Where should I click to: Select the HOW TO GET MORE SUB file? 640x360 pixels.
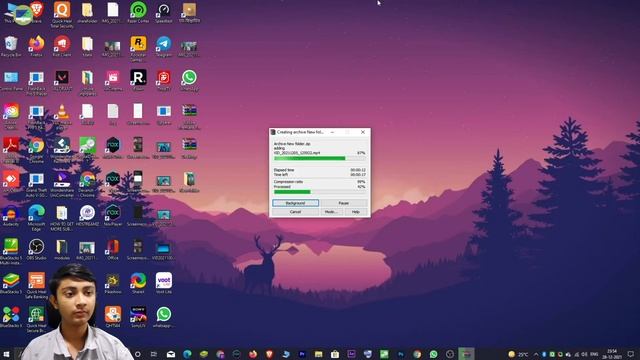pyautogui.click(x=62, y=218)
